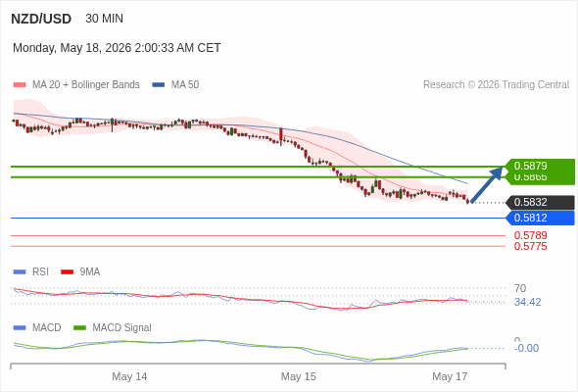Click the RSI blue legend swatch
578x392 pixels.
pos(20,272)
